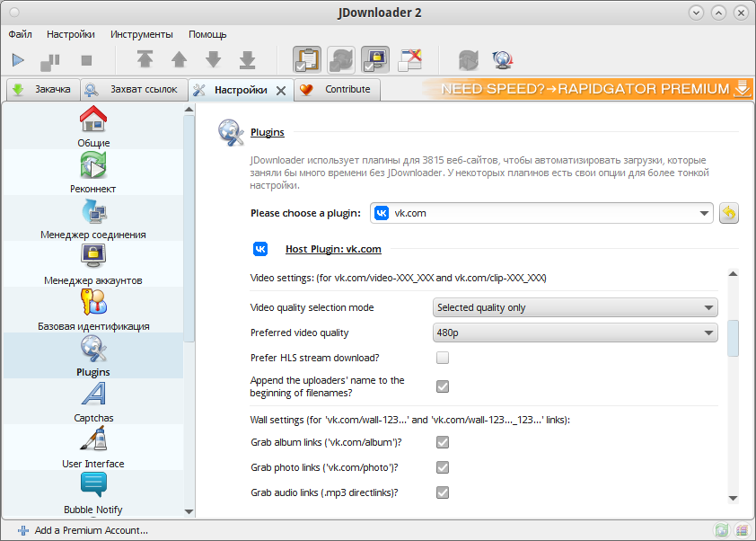Open Базовая идентификация settings section
Image resolution: width=756 pixels, height=541 pixels.
tap(93, 310)
